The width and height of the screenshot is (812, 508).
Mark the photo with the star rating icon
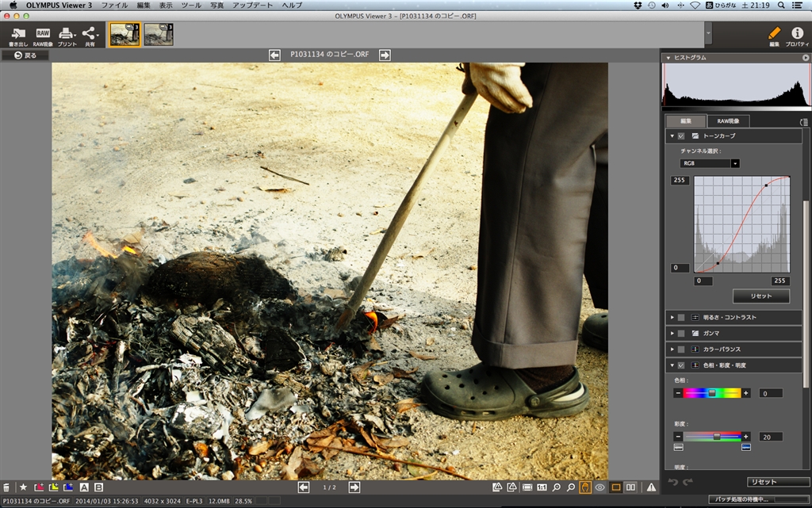23,487
